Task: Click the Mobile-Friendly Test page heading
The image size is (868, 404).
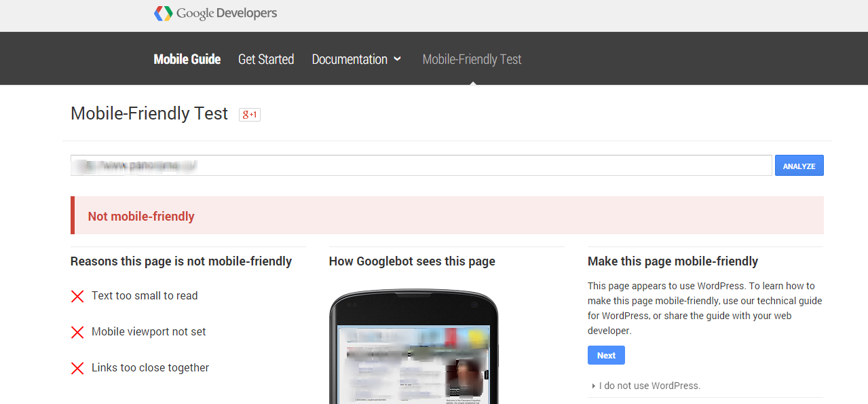Action: point(149,113)
